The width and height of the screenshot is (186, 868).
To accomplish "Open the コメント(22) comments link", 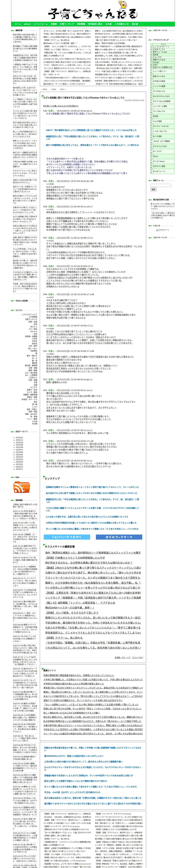I will coord(137,657).
